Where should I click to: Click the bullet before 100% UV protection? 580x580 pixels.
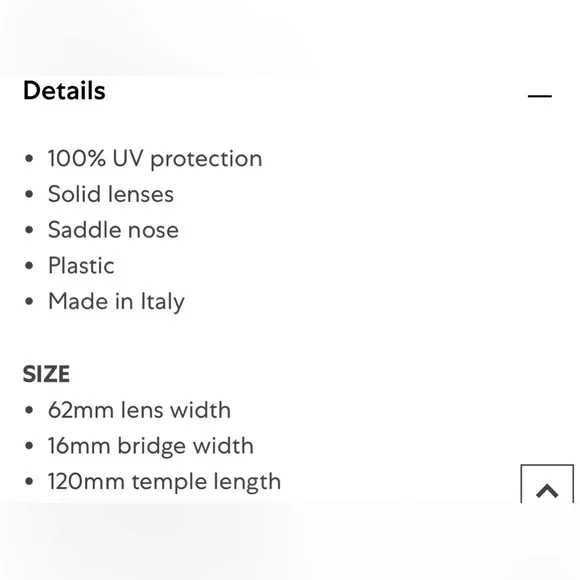pyautogui.click(x=29, y=159)
